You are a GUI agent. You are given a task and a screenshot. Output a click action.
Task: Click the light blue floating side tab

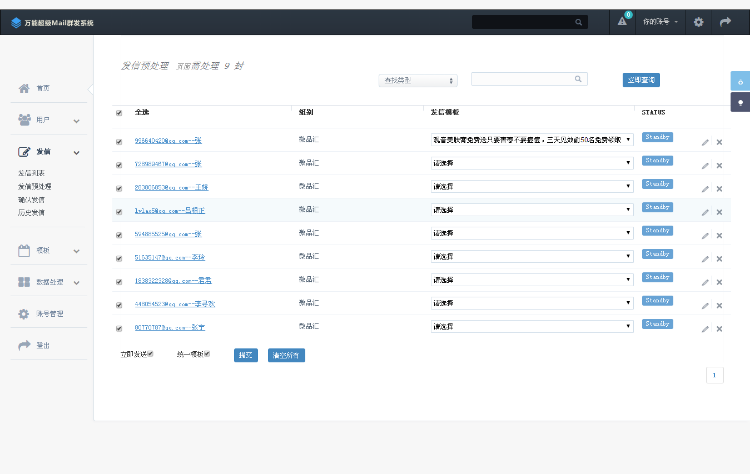(740, 81)
